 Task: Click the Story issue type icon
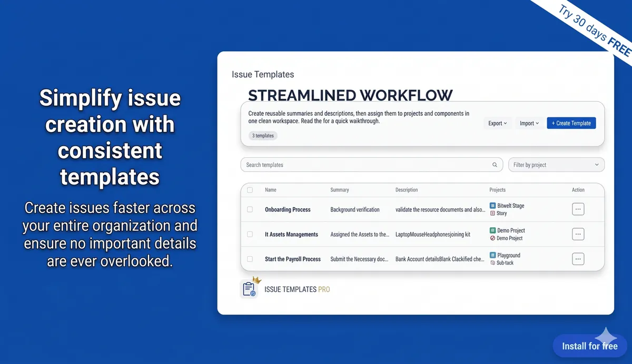click(x=492, y=214)
